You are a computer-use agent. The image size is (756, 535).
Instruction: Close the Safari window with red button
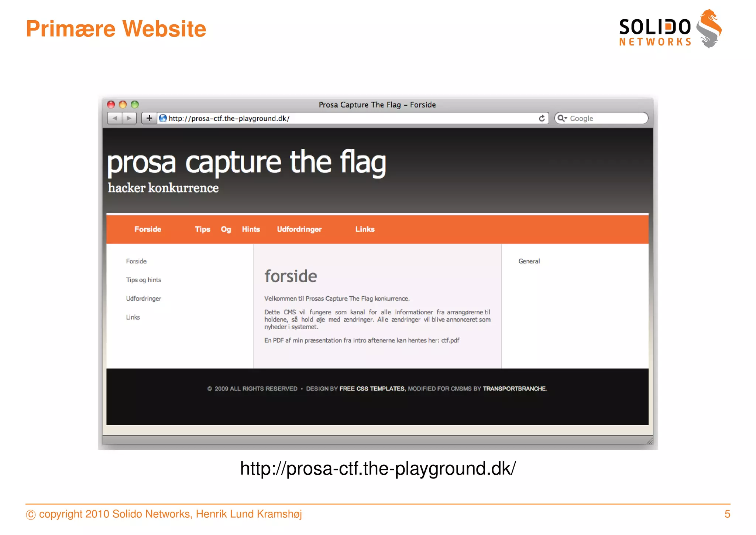[x=111, y=105]
